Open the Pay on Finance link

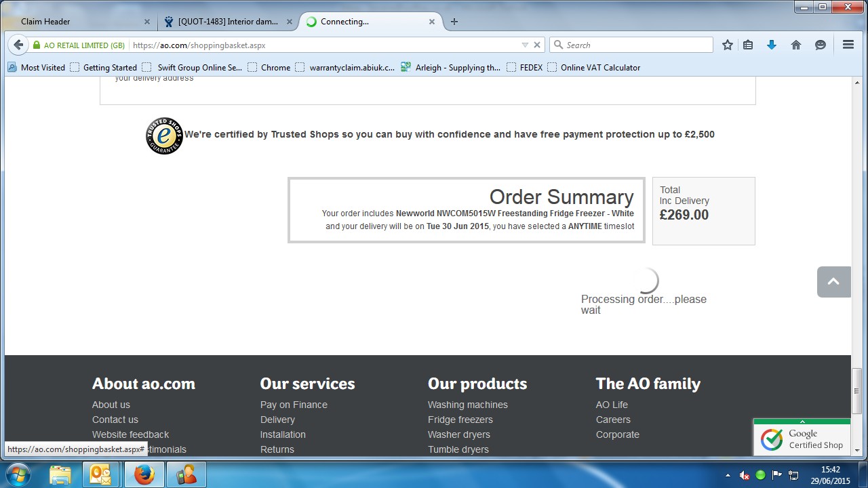(x=294, y=405)
